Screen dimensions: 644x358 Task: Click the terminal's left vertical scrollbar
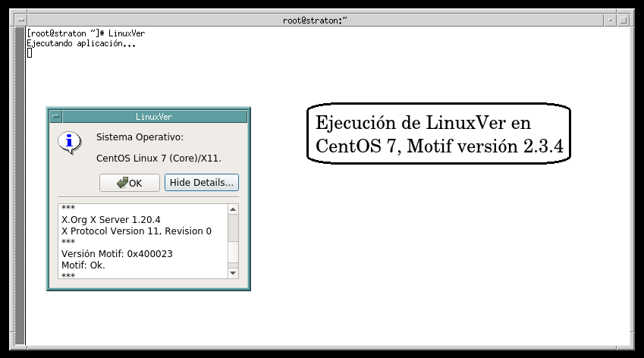pyautogui.click(x=20, y=186)
